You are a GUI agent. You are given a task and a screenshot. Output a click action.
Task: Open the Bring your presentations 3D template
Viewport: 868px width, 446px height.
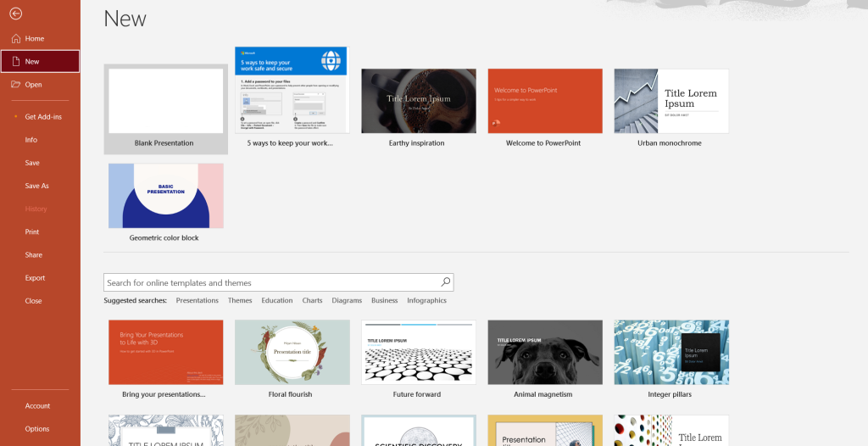tap(165, 352)
